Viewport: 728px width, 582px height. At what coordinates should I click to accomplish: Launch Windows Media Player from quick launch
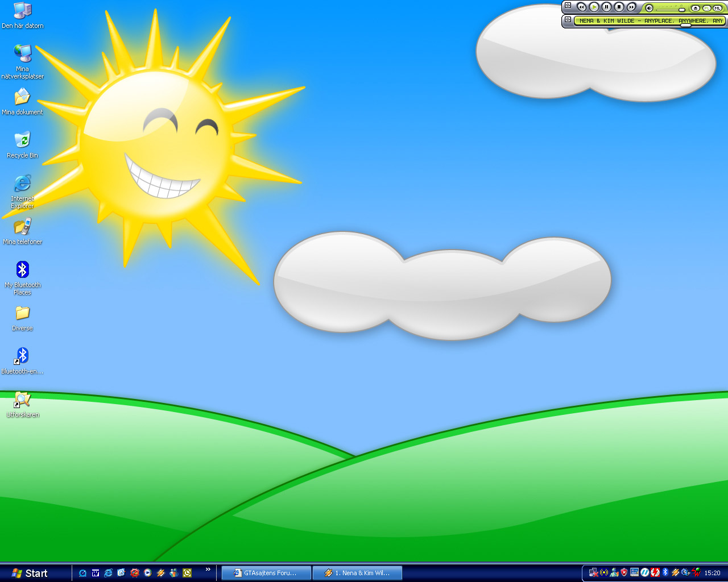pos(148,573)
